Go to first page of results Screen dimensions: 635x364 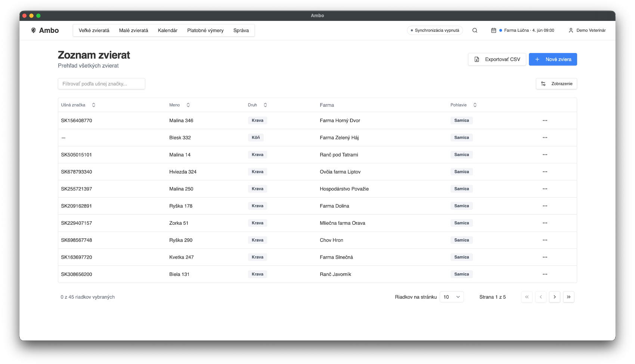527,297
